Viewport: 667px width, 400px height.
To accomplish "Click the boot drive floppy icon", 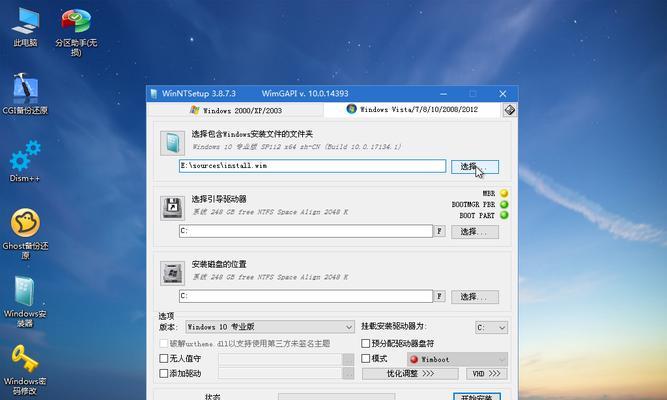I will pos(172,208).
